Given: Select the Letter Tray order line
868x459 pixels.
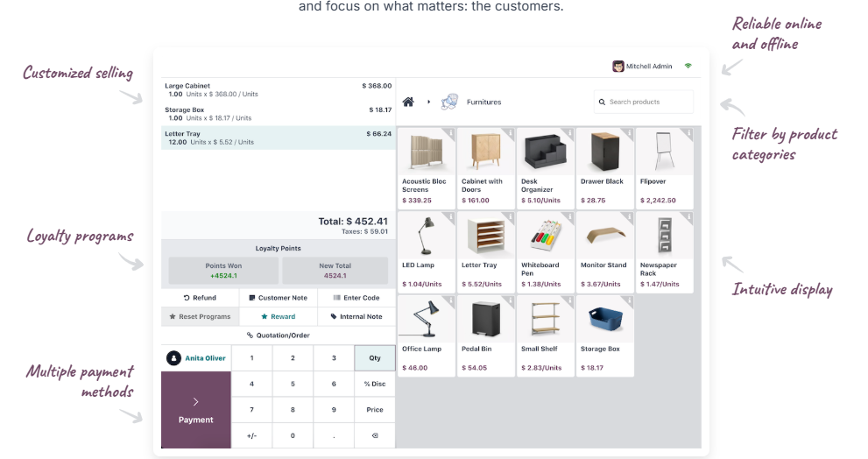Looking at the screenshot, I should pos(278,138).
